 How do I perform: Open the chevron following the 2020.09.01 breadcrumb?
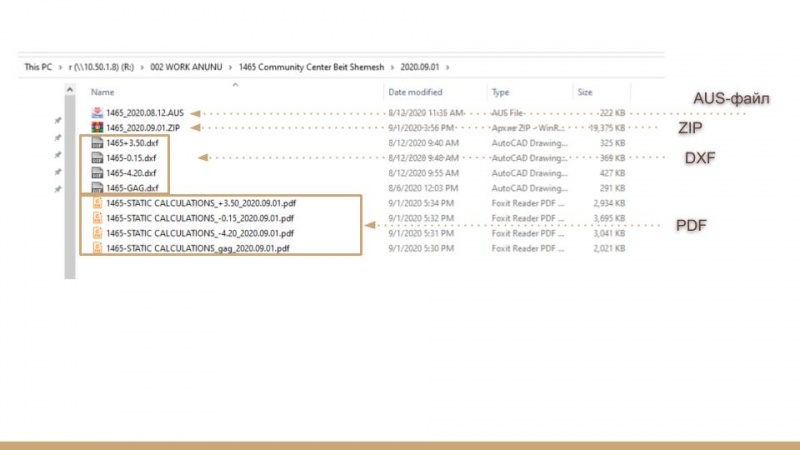pyautogui.click(x=449, y=67)
